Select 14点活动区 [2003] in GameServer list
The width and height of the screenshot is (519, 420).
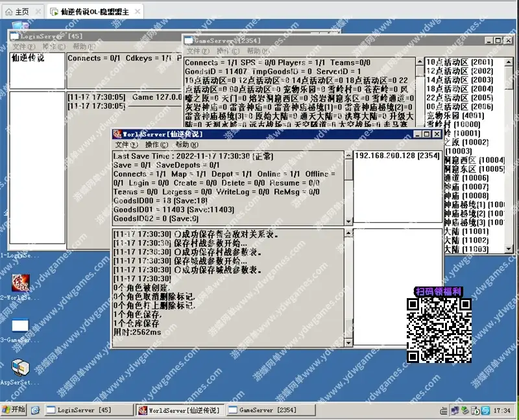(x=460, y=80)
